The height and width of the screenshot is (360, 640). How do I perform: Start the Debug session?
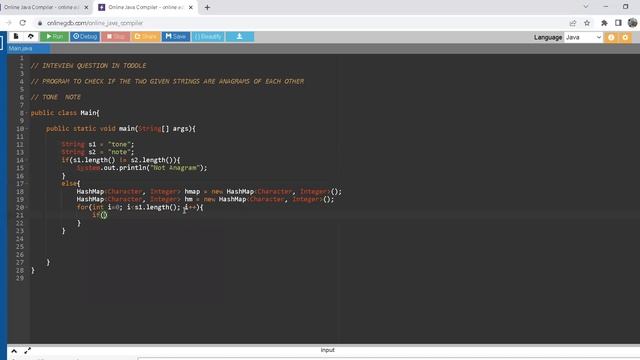85,37
